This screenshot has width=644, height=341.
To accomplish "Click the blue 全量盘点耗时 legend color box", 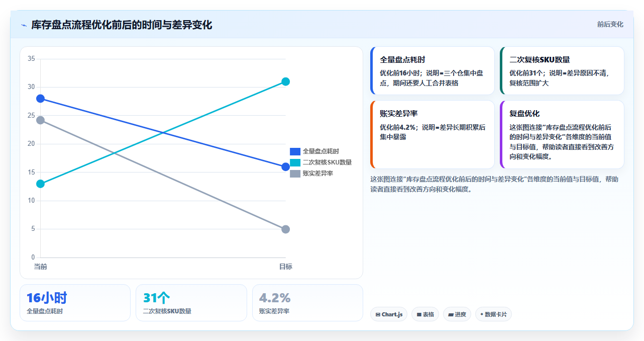I will point(295,151).
